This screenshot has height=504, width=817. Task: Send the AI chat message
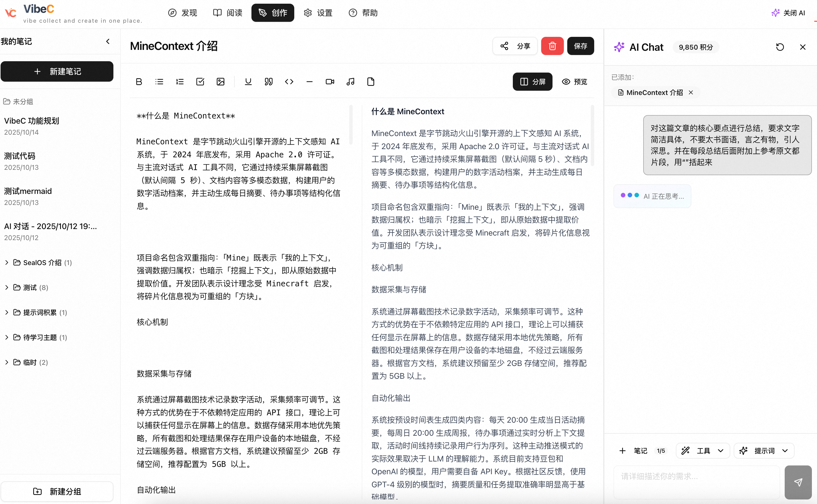[798, 482]
